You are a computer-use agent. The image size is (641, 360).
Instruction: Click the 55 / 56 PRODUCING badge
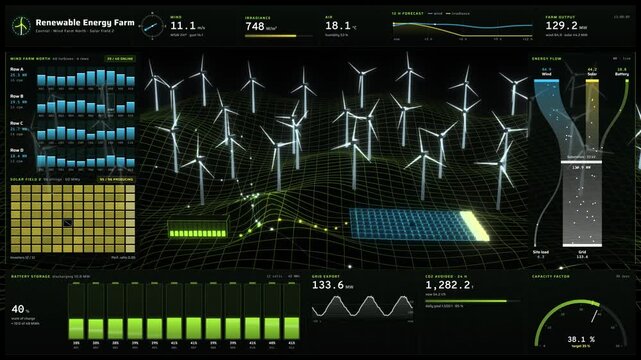pyautogui.click(x=116, y=179)
